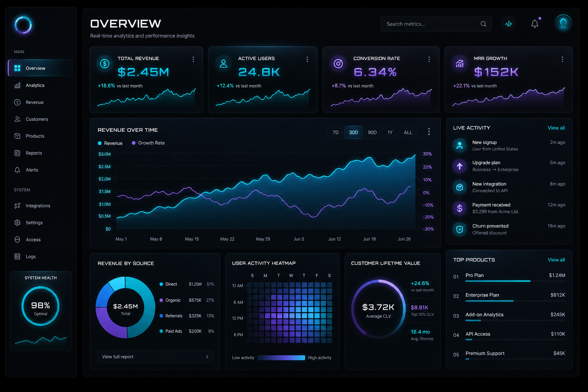The image size is (588, 392).
Task: Open Integrations in the sidebar menu
Action: 41,206
